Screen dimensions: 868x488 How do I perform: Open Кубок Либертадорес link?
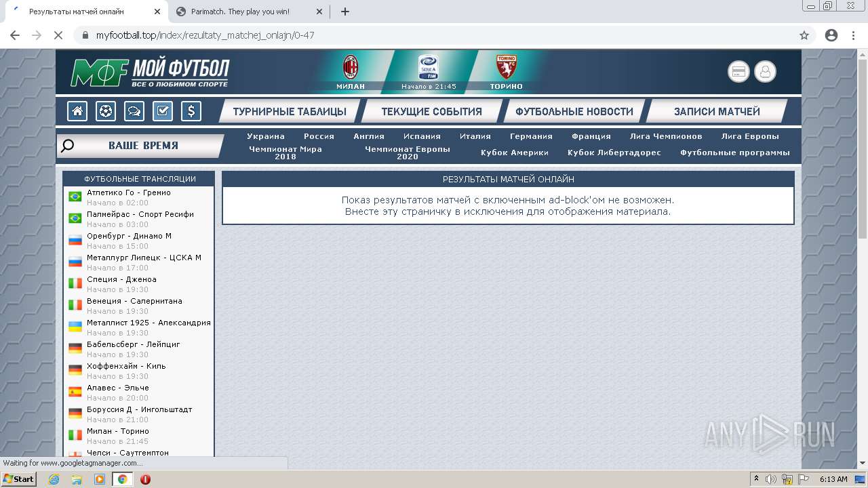pyautogui.click(x=614, y=152)
